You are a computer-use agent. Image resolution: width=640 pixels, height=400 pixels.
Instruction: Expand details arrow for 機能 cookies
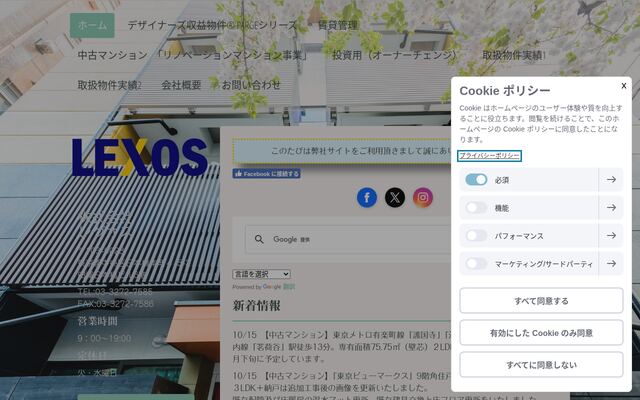(611, 208)
